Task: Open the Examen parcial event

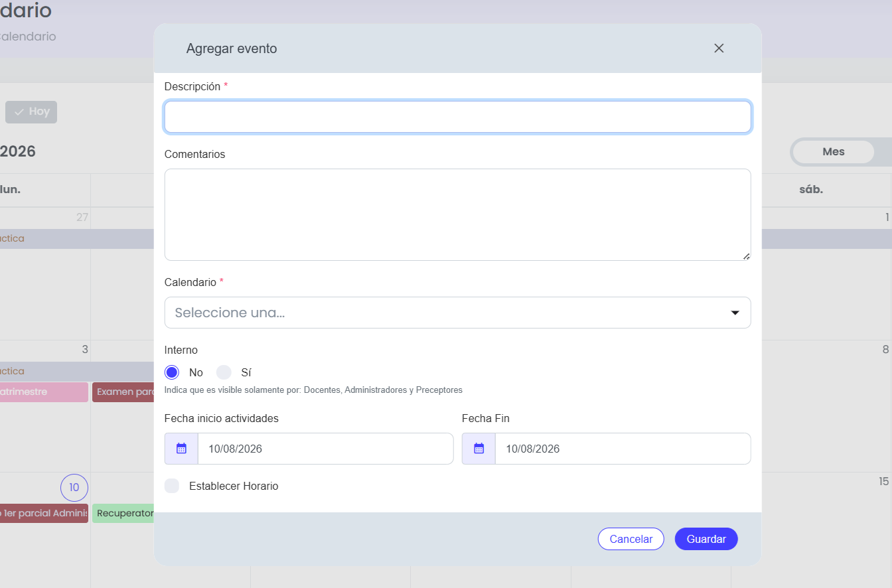Action: (123, 392)
